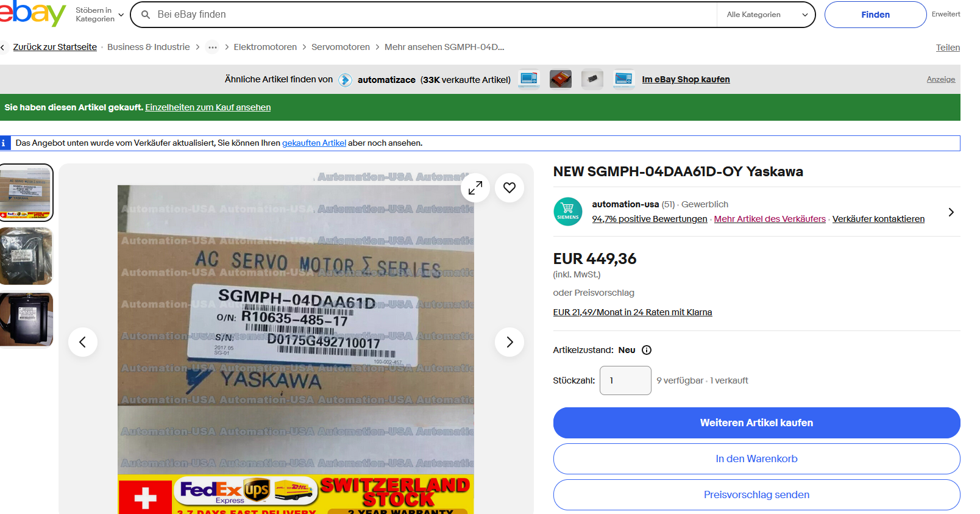Screen dimensions: 980x514
Task: Expand seller details chevron arrow
Action: click(x=951, y=212)
